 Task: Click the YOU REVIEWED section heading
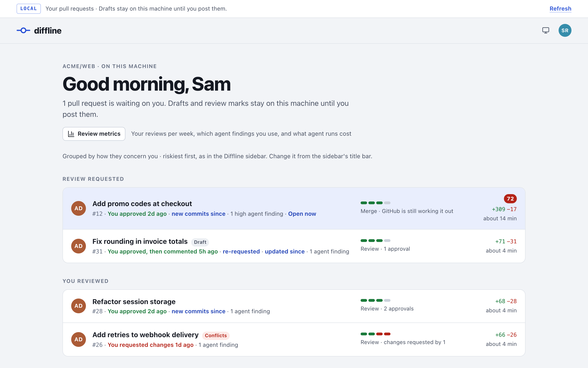pyautogui.click(x=85, y=281)
